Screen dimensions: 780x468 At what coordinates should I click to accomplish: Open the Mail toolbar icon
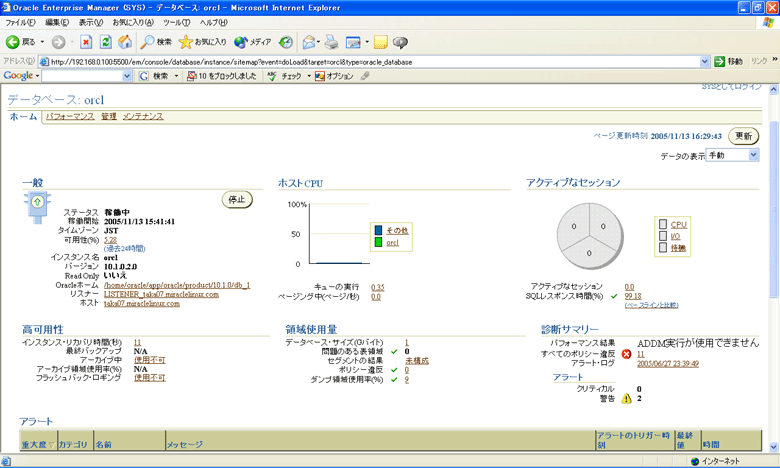pyautogui.click(x=309, y=42)
